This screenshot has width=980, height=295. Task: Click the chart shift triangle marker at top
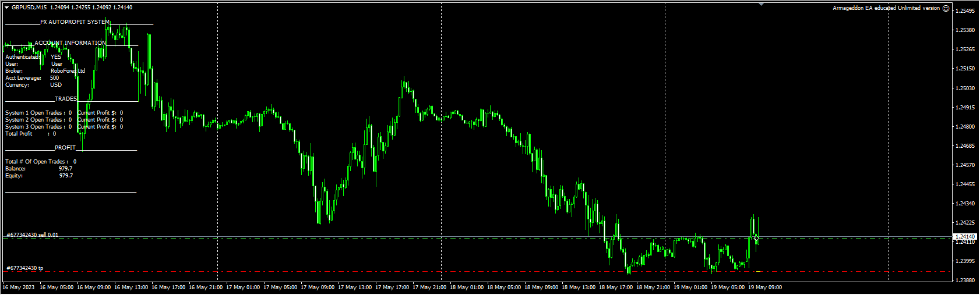click(x=761, y=4)
